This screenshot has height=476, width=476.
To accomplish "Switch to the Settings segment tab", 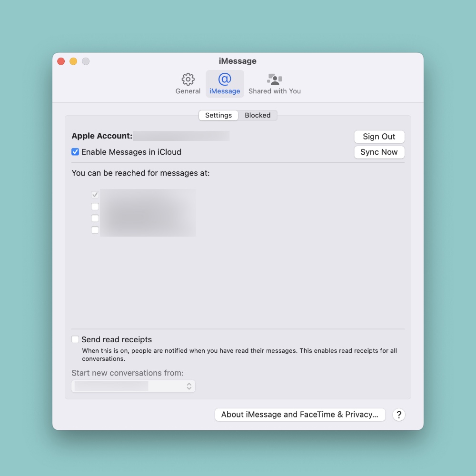I will [218, 115].
